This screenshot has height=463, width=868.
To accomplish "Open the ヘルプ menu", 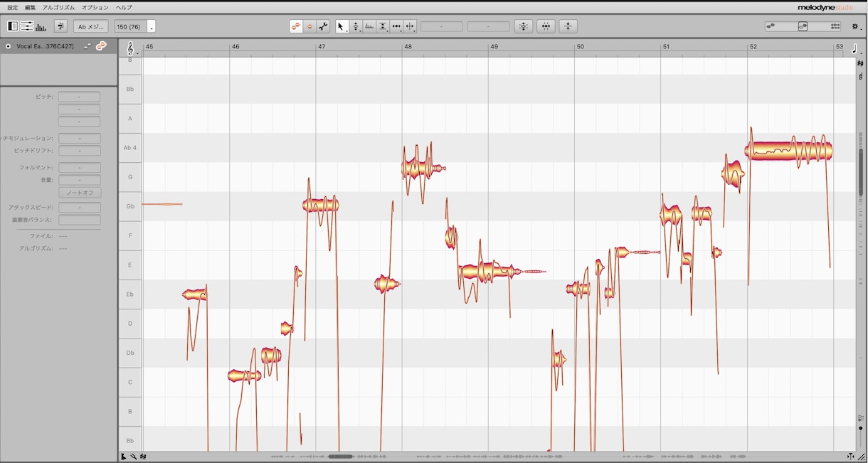I will 124,7.
